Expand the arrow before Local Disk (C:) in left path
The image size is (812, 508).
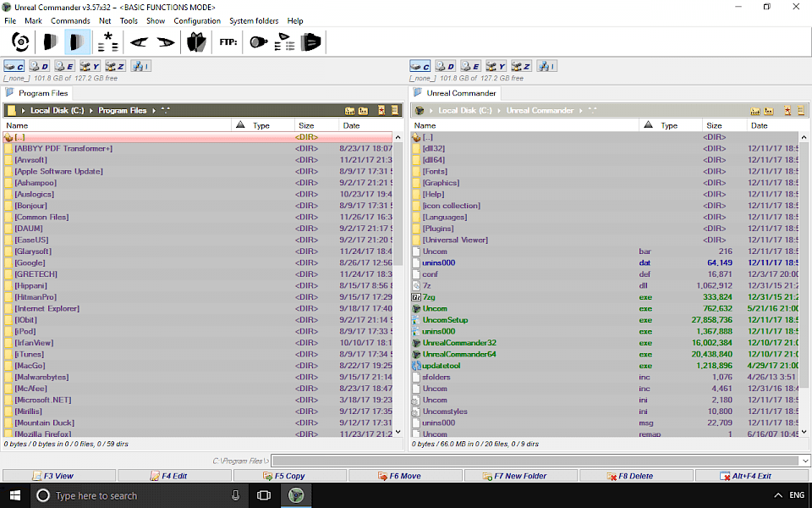point(24,111)
